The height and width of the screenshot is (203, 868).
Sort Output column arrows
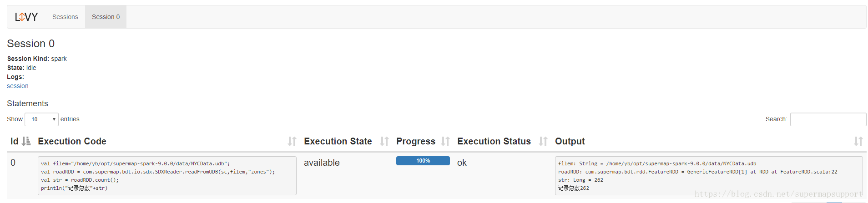click(858, 141)
